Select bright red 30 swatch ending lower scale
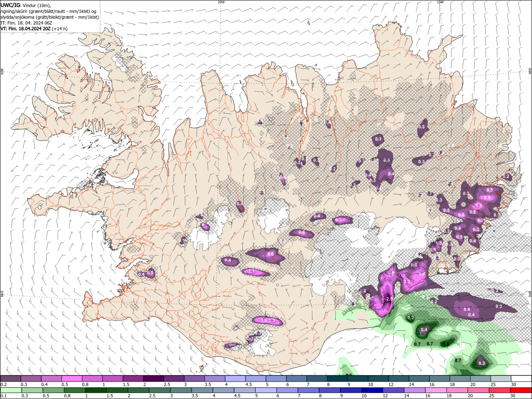 click(521, 390)
